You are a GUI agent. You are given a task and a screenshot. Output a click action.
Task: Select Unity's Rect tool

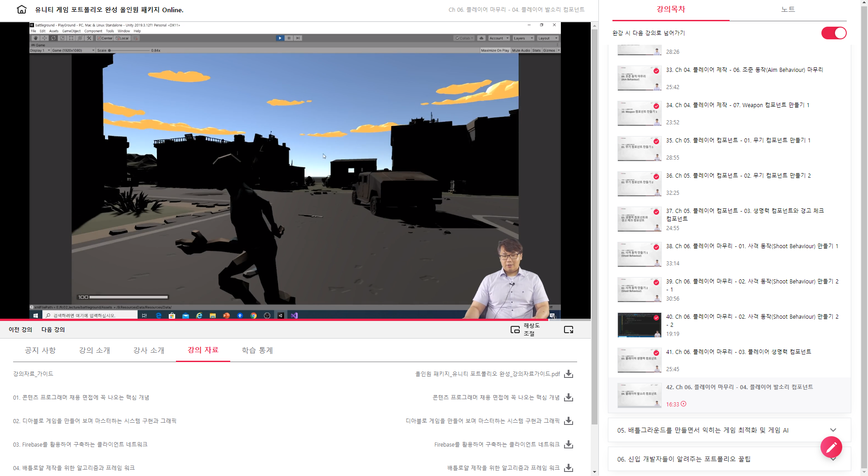tap(71, 38)
